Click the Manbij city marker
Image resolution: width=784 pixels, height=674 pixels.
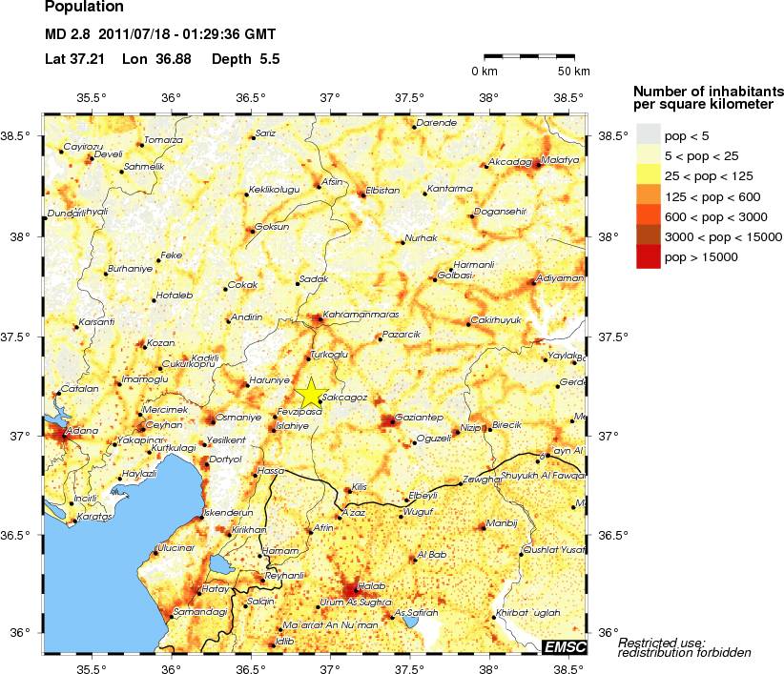482,526
